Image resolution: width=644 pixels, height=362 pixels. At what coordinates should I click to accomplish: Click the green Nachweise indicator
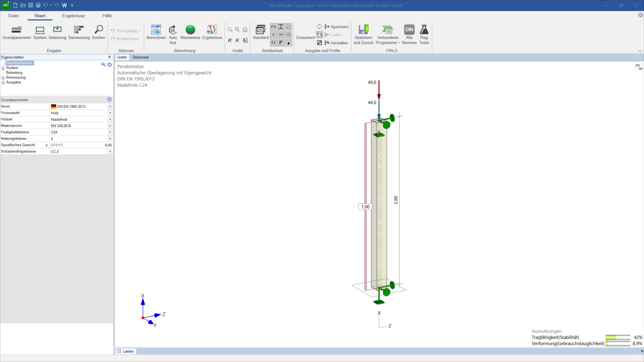tap(190, 33)
